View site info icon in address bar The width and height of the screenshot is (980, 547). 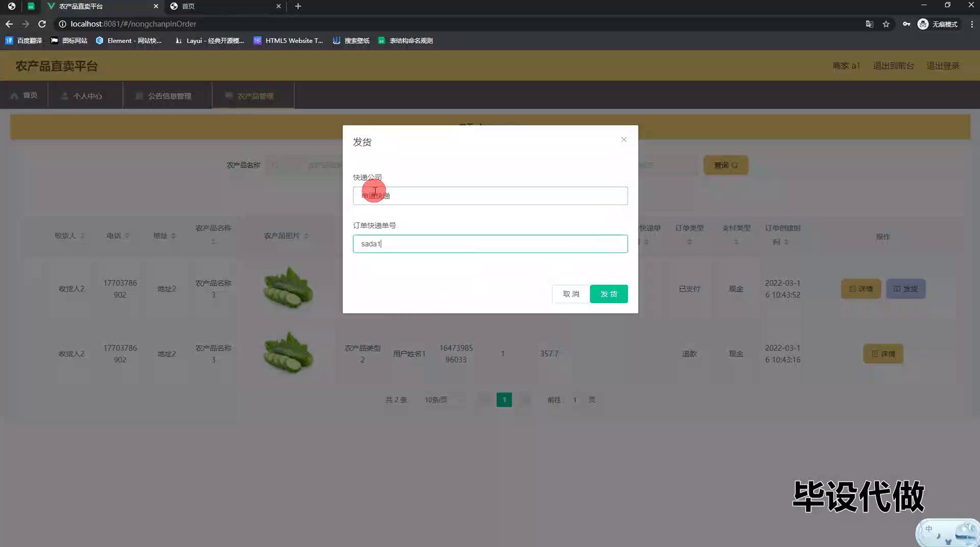pyautogui.click(x=62, y=24)
